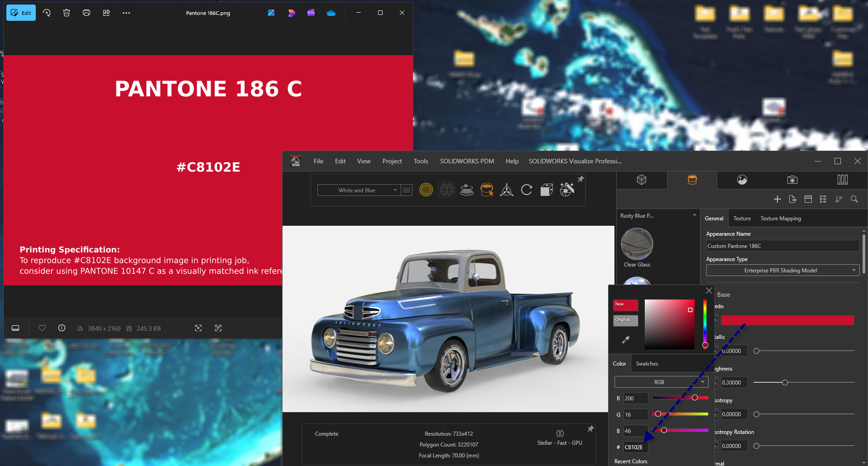Click the OneDrive cloud icon in Photos

[x=331, y=13]
